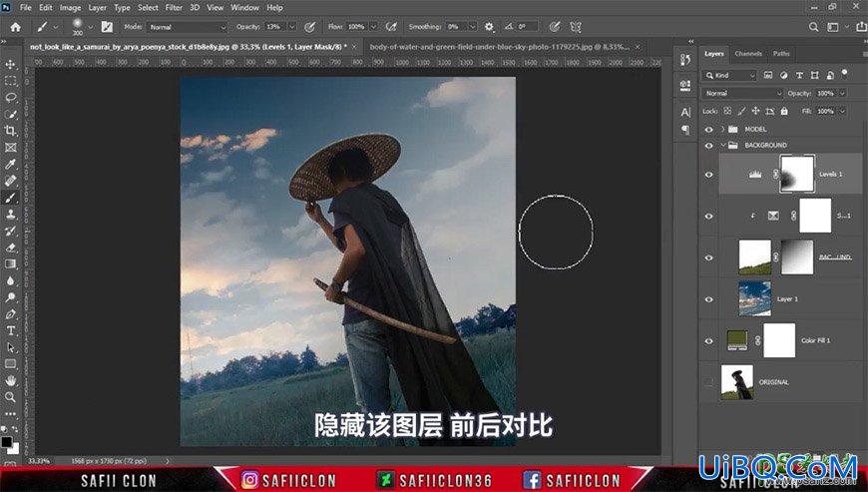This screenshot has height=492, width=868.
Task: Toggle pressure for opacity
Action: point(310,27)
